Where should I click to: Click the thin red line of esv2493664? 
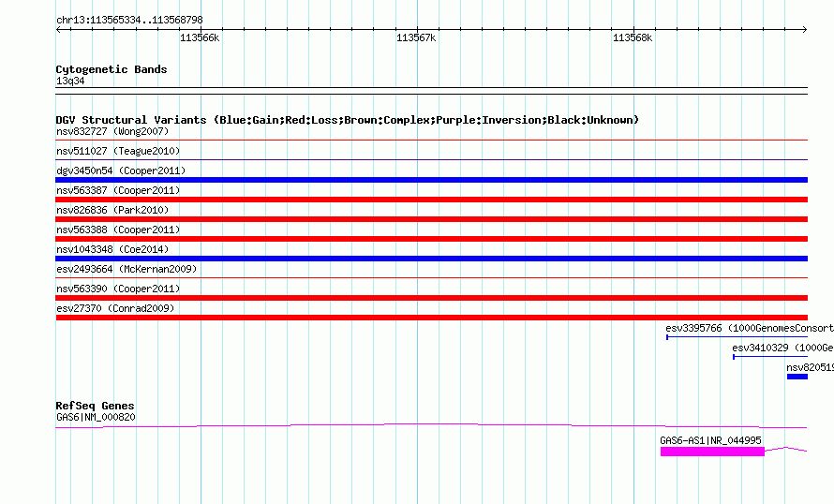431,278
